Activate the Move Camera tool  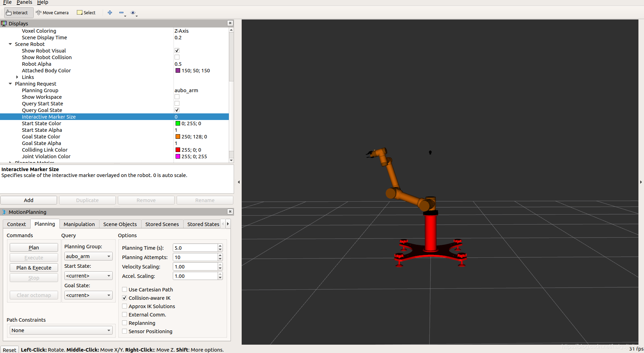point(52,13)
